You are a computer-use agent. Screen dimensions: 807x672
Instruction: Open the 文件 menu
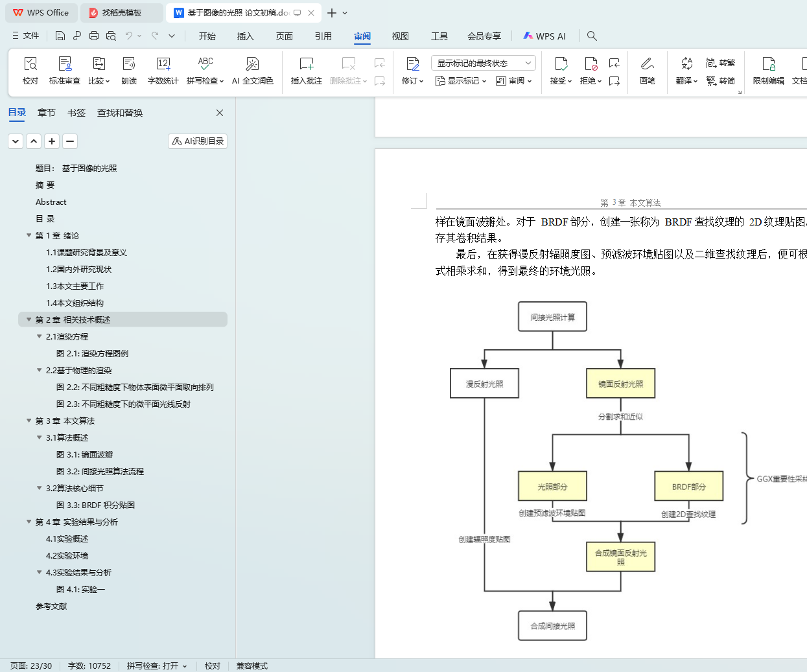[x=26, y=36]
